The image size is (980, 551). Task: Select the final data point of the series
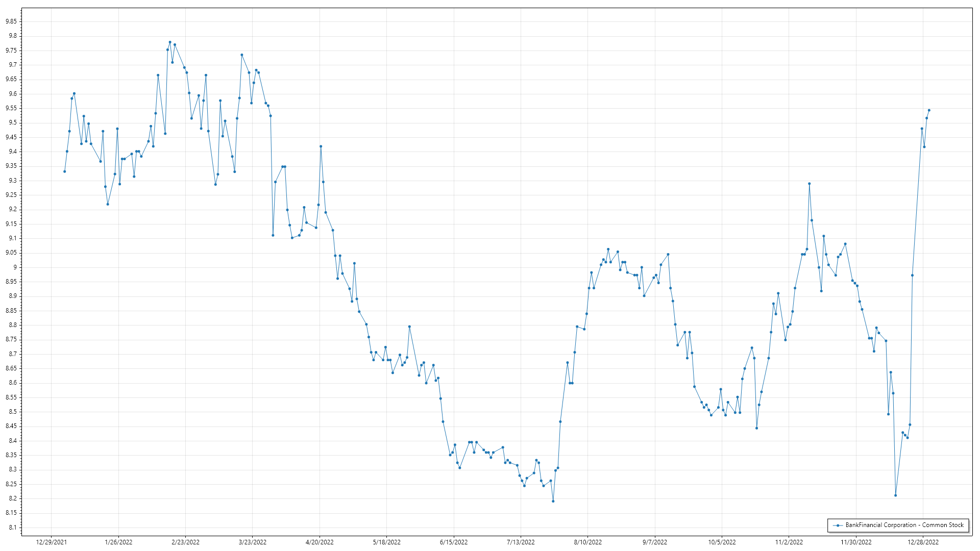tap(929, 110)
